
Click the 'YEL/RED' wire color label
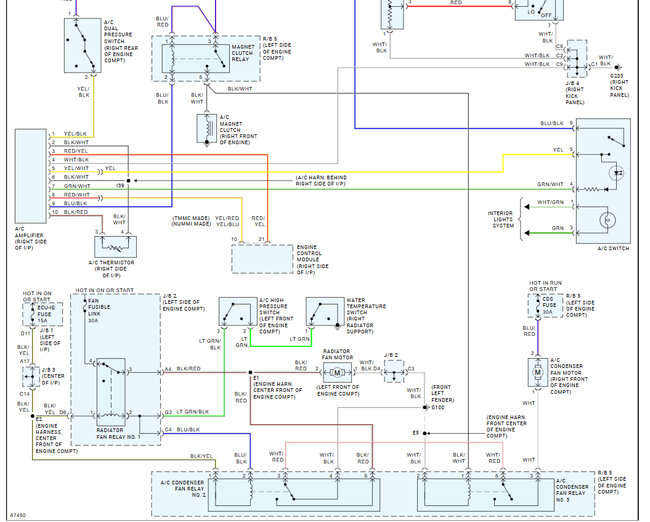pyautogui.click(x=227, y=218)
